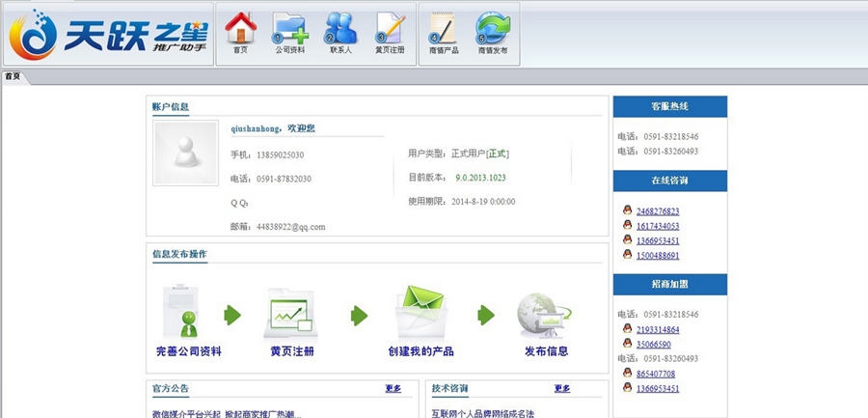Open 联系人 contacts icon in toolbar
Viewport: 868px width, 418px height.
340,28
